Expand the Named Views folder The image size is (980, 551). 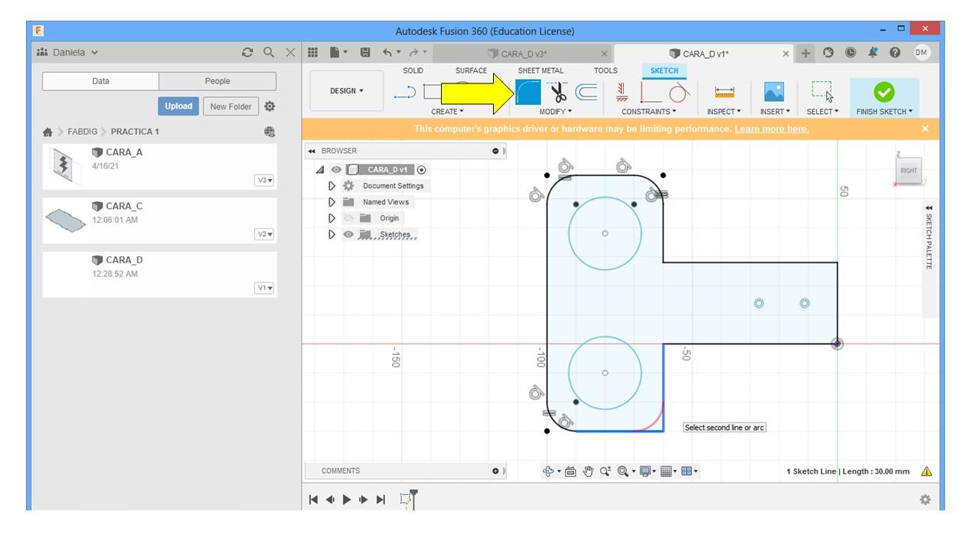(332, 202)
